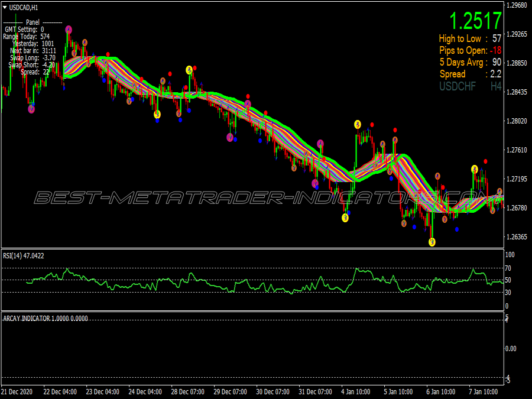Select the High to Low : 57 readout

coord(470,38)
